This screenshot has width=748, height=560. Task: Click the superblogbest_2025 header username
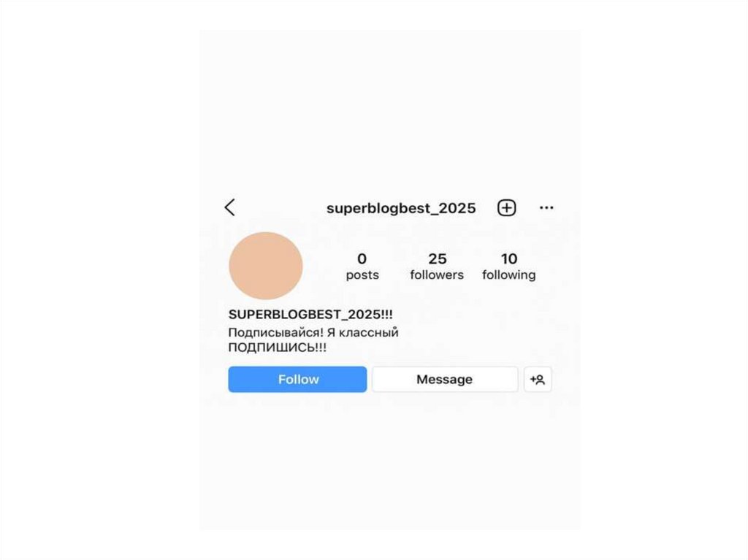point(401,209)
